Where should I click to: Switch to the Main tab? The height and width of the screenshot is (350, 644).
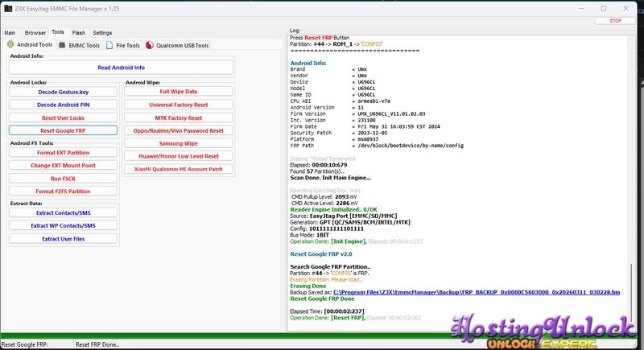click(x=10, y=33)
